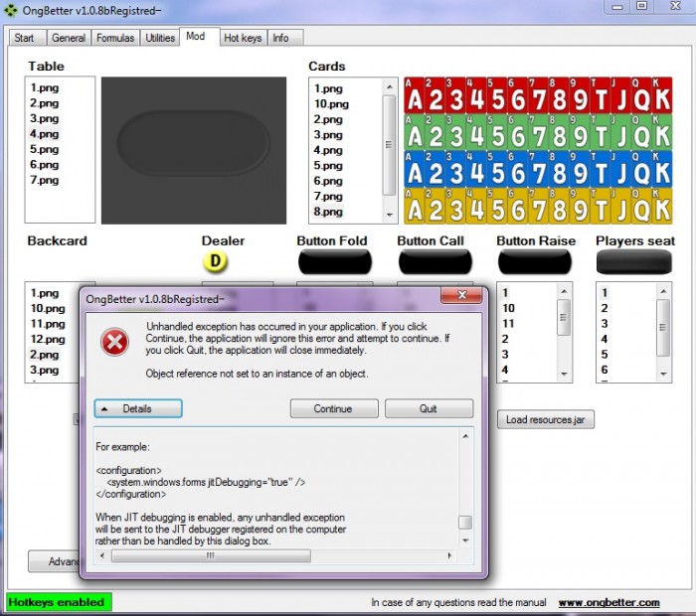The height and width of the screenshot is (616, 696).
Task: Select 10.png in the Cards list
Action: pyautogui.click(x=331, y=104)
